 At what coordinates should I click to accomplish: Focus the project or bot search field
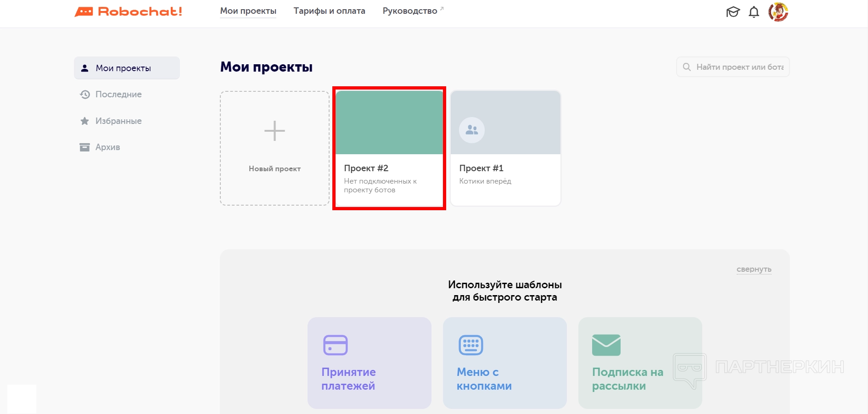tap(739, 67)
